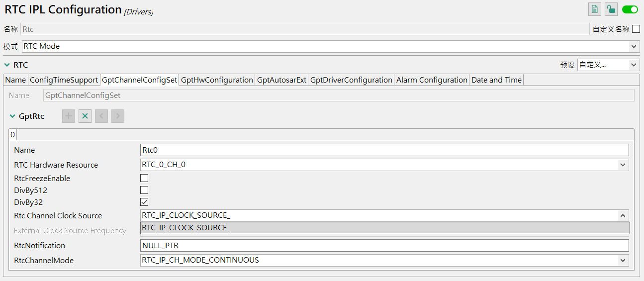The height and width of the screenshot is (281, 644).
Task: Click the RtcNotification input field
Action: coord(384,246)
